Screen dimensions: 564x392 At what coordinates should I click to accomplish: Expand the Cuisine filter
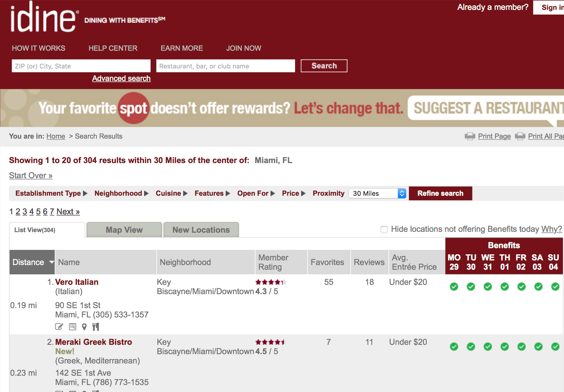tap(171, 193)
